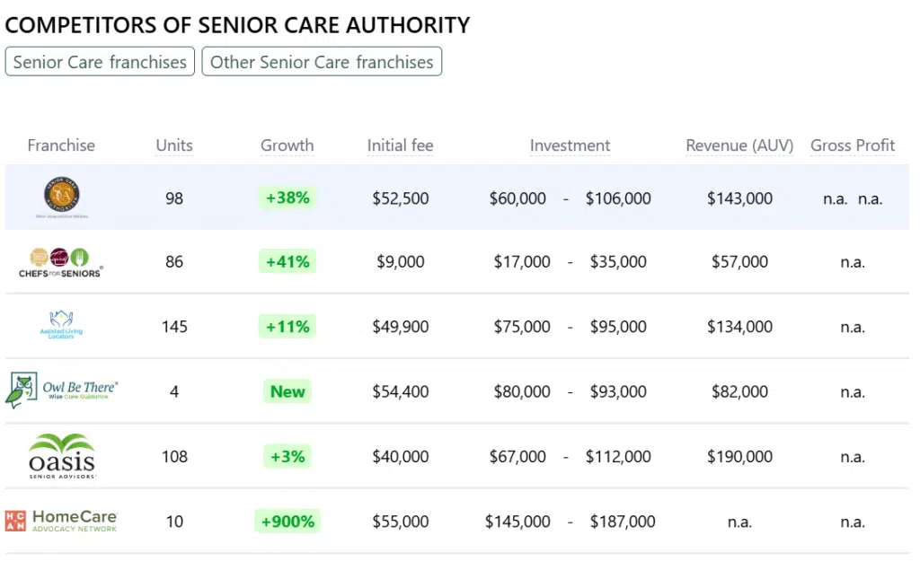This screenshot has height=588, width=920.
Task: Click the Senior Care Authority logo
Action: [61, 197]
